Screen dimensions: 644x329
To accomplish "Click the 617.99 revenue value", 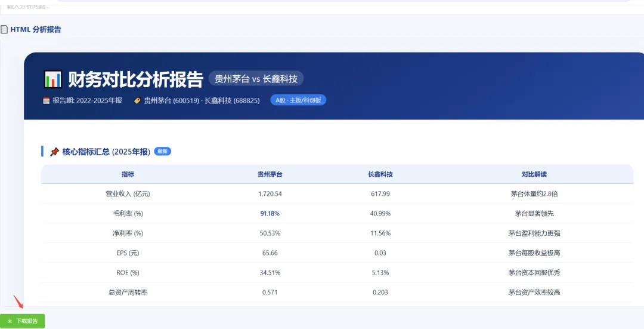I will tap(380, 193).
